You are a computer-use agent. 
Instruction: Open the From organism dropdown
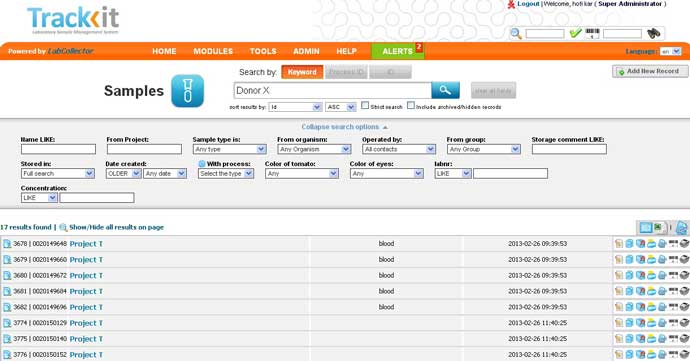(314, 149)
